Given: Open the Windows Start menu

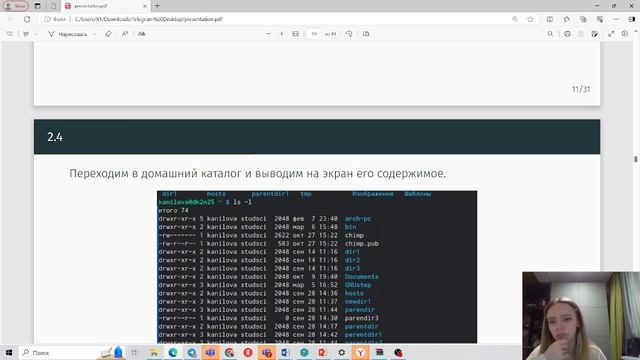Looking at the screenshot, I should (9, 352).
